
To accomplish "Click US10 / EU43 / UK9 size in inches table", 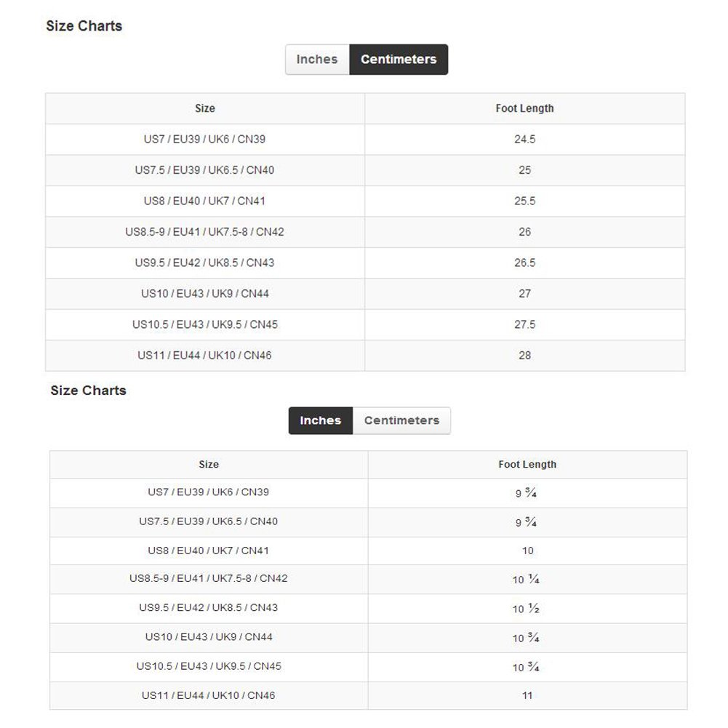I will click(209, 637).
